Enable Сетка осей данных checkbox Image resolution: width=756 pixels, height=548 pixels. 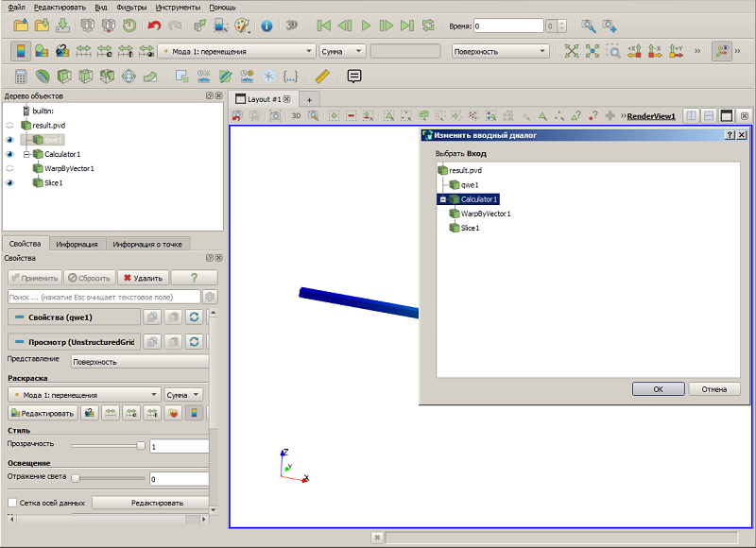pos(12,503)
